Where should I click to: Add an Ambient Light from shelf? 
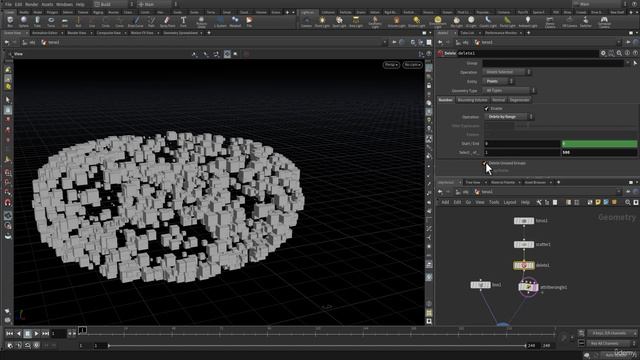click(x=528, y=22)
